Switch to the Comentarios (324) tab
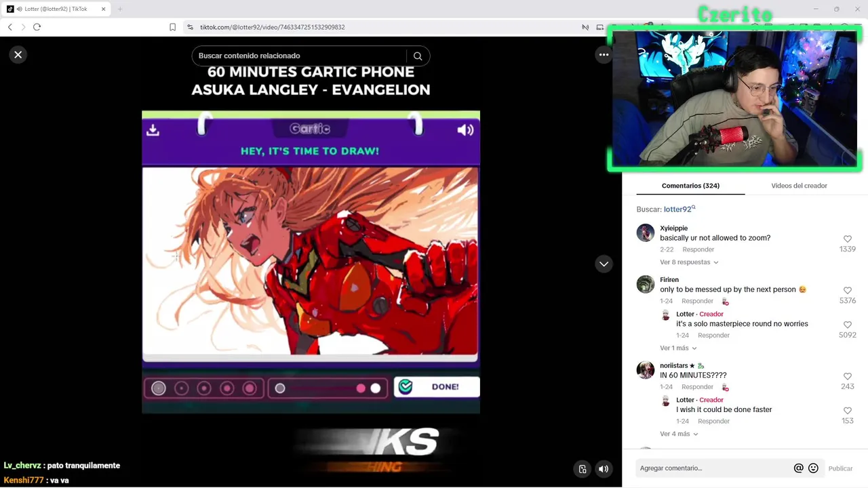 coord(690,186)
